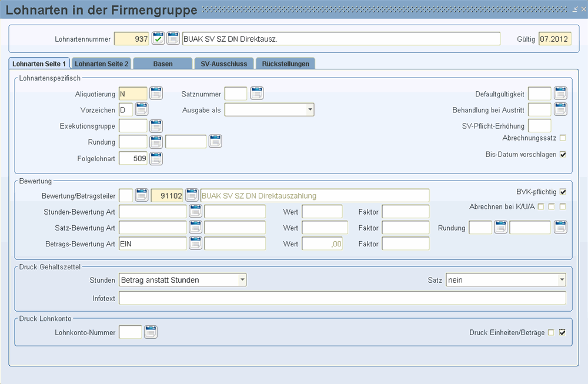The image size is (588, 384).
Task: Untick the BVK-pflichtig checkbox
Action: point(563,192)
